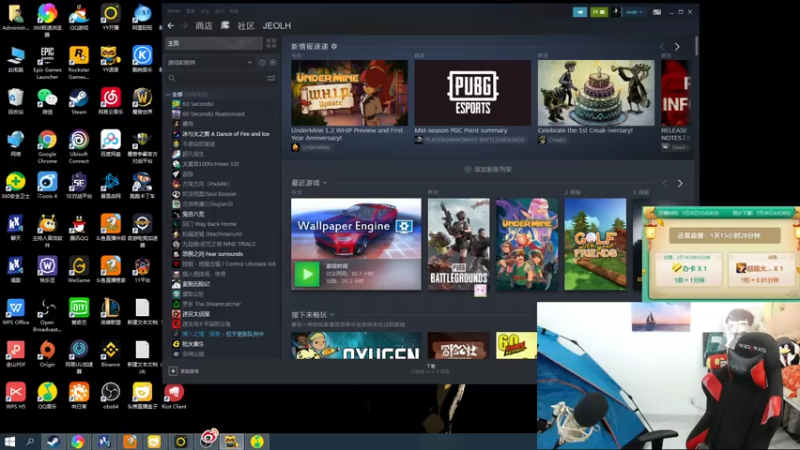Click the 添加新陈列架 add shelf button
The width and height of the screenshot is (800, 450).
(x=488, y=169)
